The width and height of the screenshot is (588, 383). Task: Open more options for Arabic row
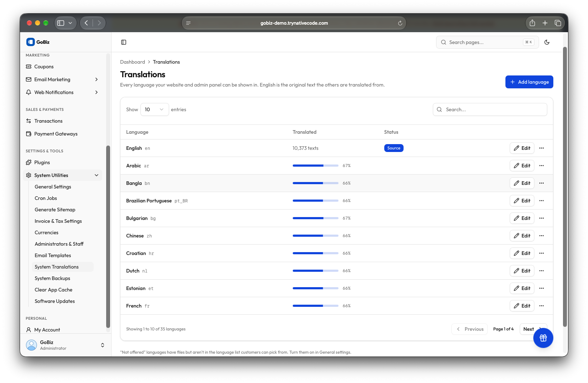coord(542,166)
